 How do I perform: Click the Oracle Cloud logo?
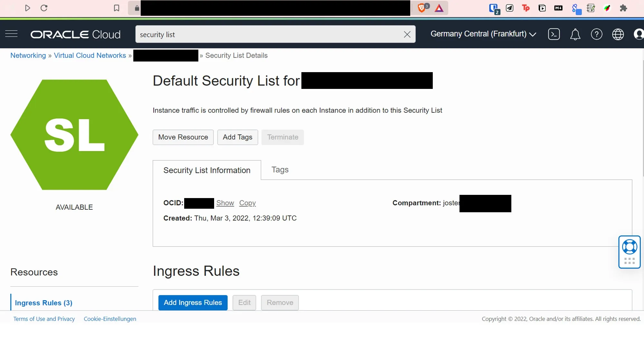coord(75,34)
